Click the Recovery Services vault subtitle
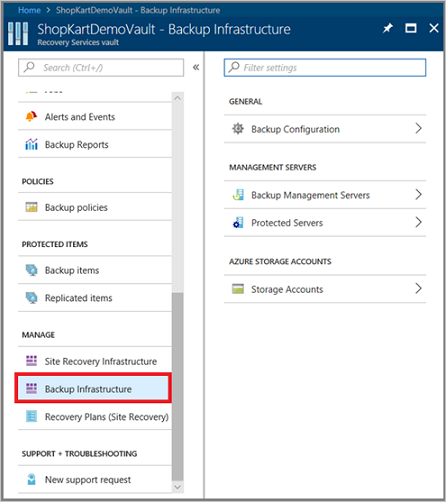The image size is (446, 502). point(78,42)
